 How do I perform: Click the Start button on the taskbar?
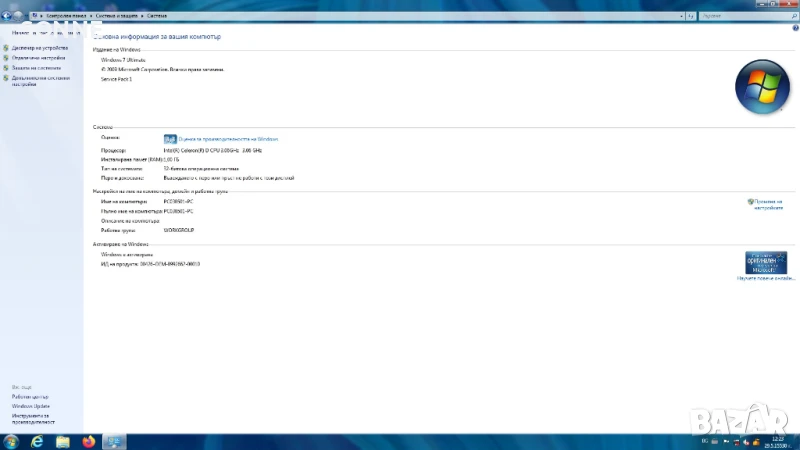click(12, 441)
